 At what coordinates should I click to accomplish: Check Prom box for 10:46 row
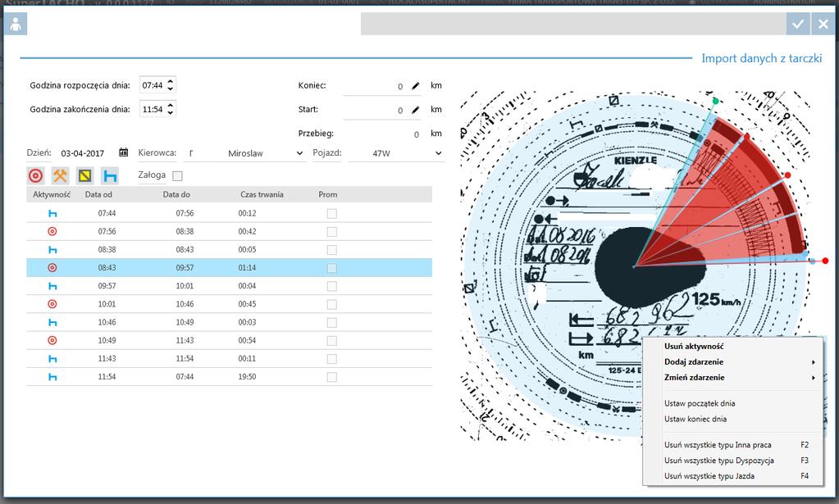(x=332, y=323)
